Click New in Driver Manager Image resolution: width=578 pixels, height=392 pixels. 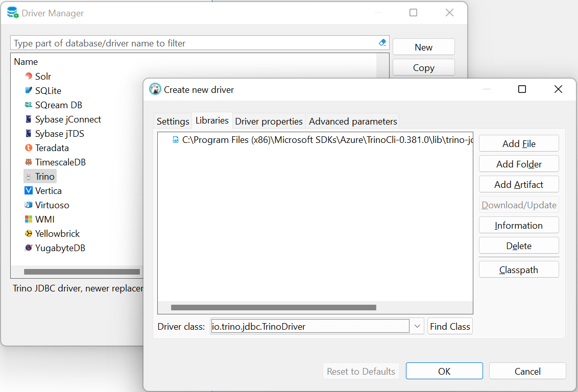pos(424,47)
